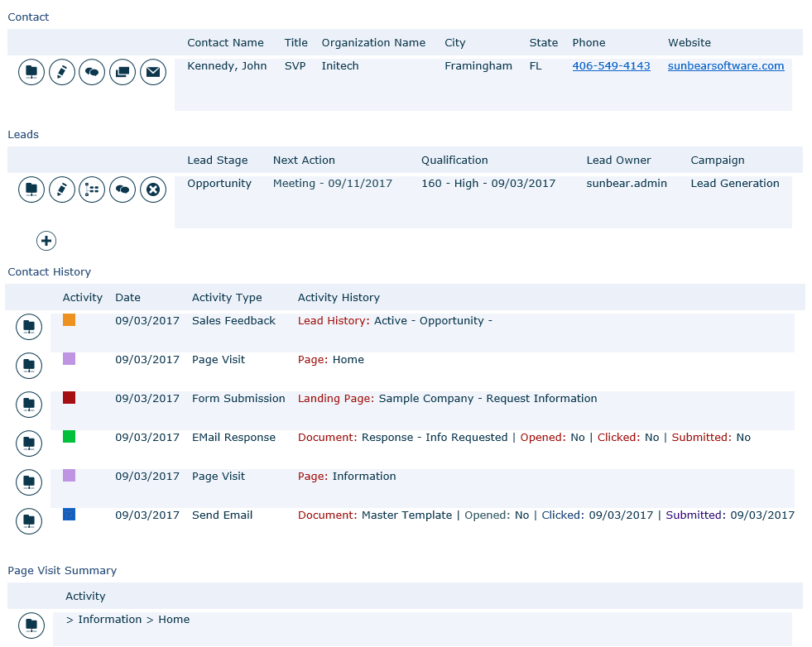
Task: Select the 'Framingham' city cell
Action: click(478, 65)
